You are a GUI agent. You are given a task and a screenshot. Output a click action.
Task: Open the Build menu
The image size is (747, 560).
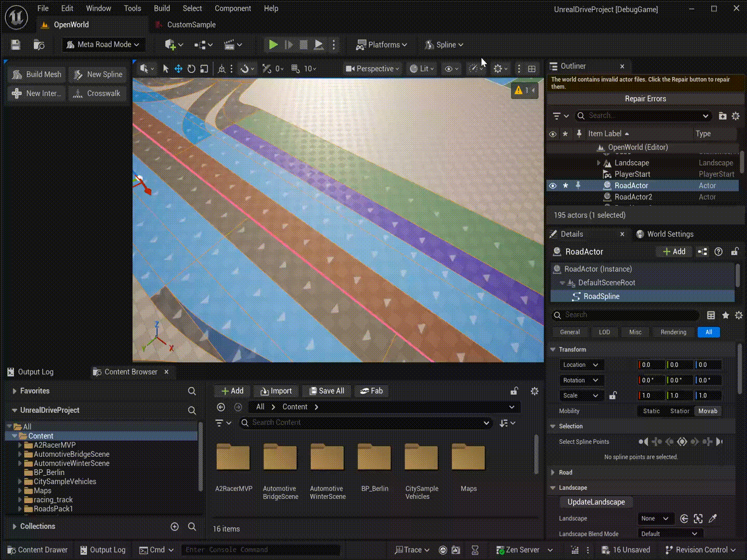(162, 8)
